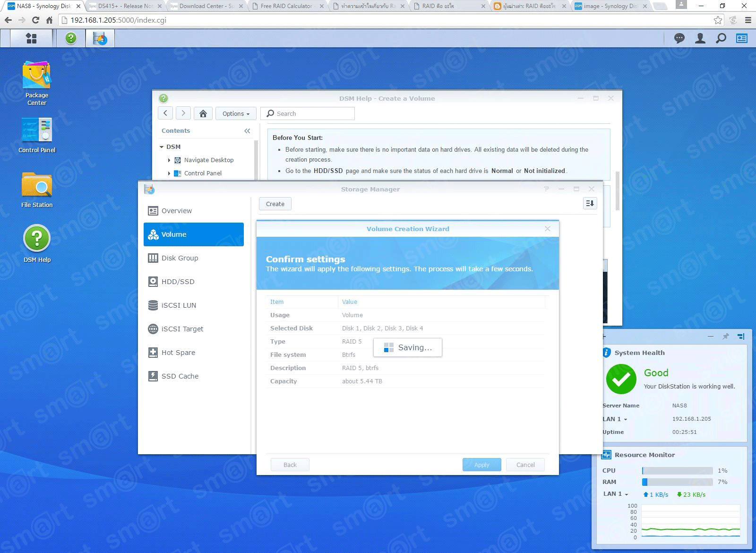Collapse the Contents pane in DSM Help

[247, 131]
